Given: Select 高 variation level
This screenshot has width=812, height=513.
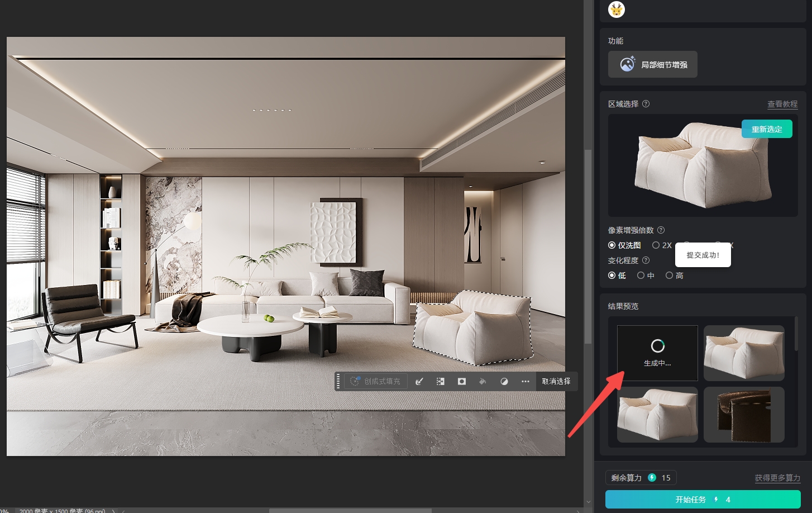Looking at the screenshot, I should tap(674, 275).
